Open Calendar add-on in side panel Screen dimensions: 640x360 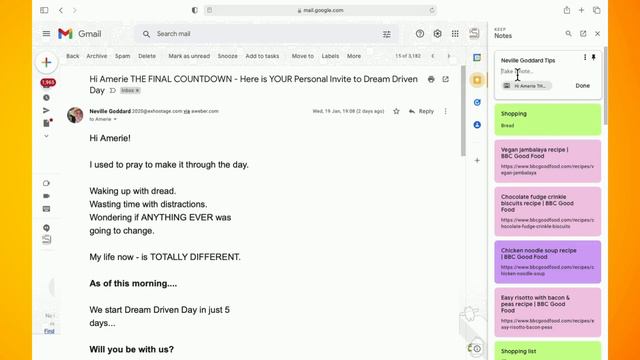[x=477, y=58]
